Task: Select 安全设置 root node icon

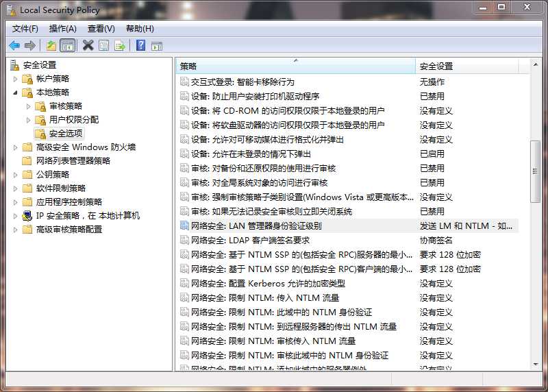Action: tap(14, 65)
